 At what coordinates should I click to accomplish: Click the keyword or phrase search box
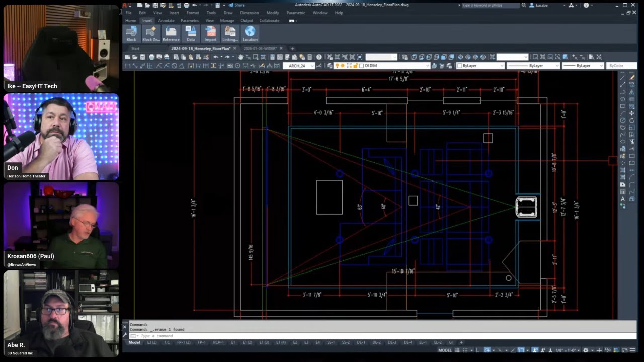tap(490, 5)
